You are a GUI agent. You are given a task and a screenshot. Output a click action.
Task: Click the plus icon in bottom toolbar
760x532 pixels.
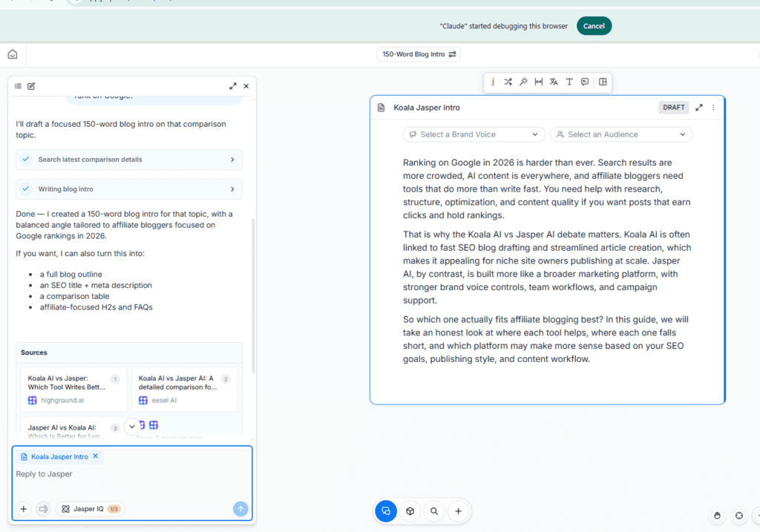click(458, 511)
